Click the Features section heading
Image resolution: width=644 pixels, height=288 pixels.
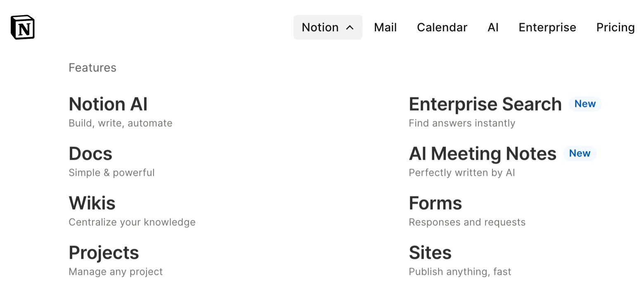[92, 68]
